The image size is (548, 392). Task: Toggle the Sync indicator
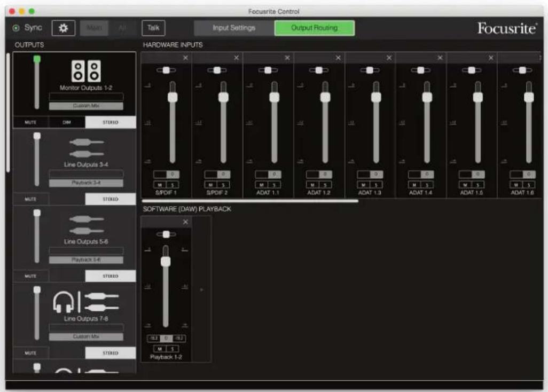(15, 28)
